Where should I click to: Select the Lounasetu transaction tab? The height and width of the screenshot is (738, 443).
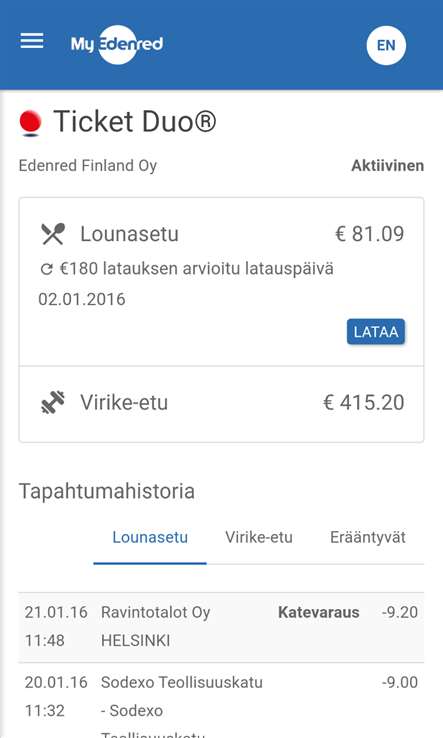pyautogui.click(x=150, y=537)
